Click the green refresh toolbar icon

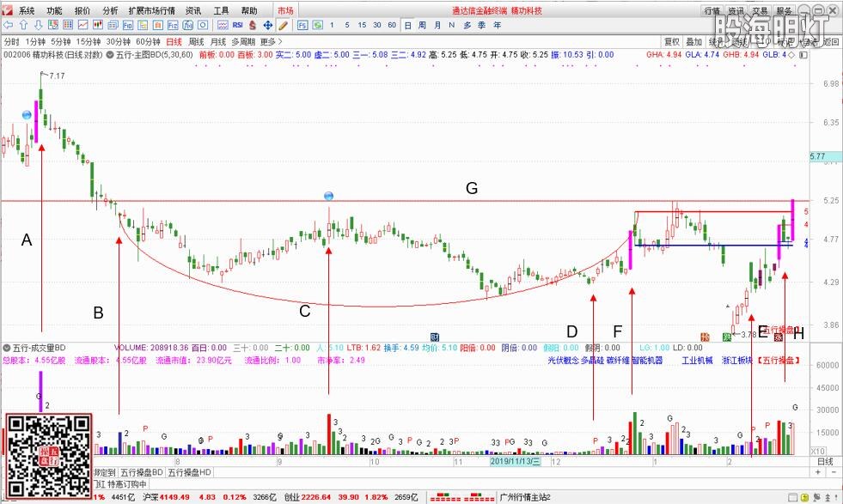tap(318, 25)
